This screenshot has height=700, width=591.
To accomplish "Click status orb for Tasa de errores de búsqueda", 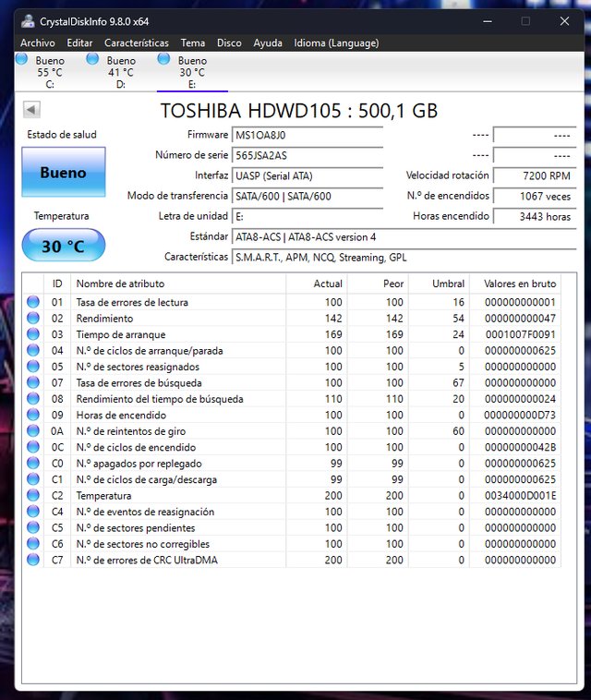I will 33,382.
